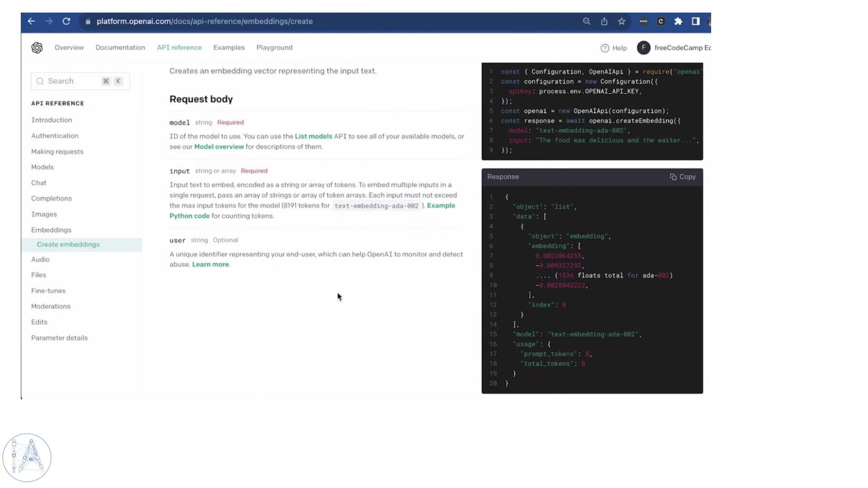
Task: Click the input parameter name
Action: (179, 171)
